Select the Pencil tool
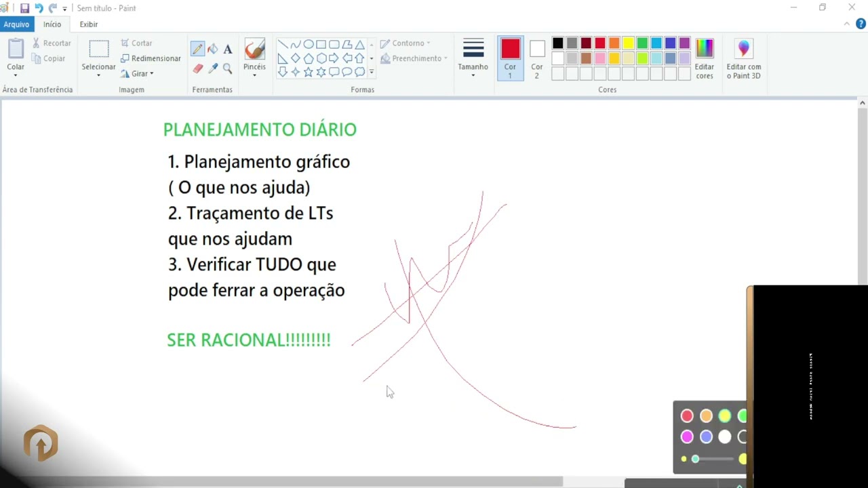 (x=197, y=49)
